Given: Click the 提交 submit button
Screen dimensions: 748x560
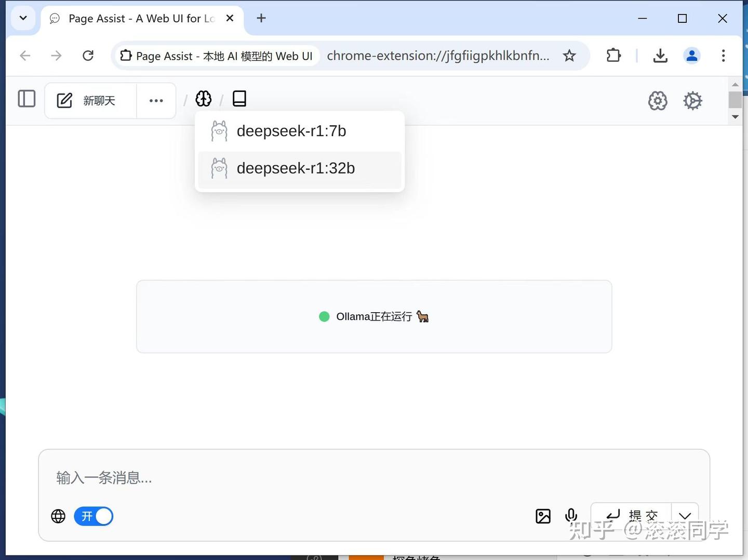Looking at the screenshot, I should [x=635, y=515].
